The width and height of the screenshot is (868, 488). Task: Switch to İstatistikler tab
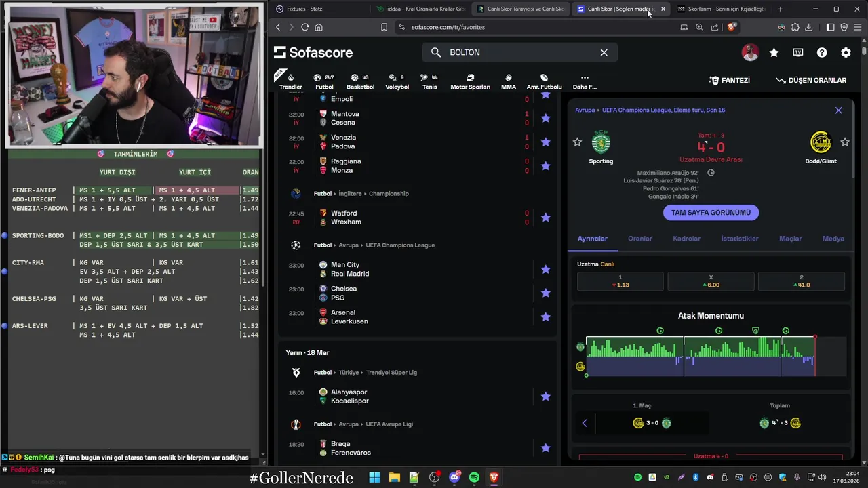coord(739,239)
